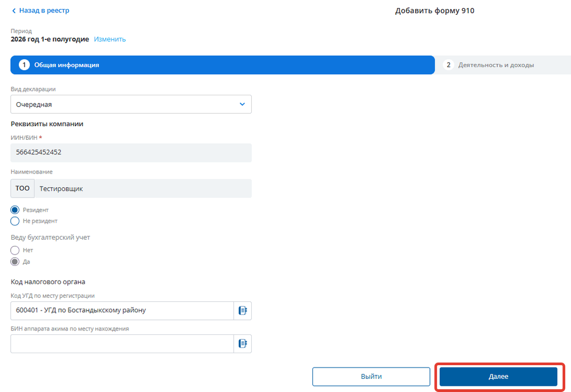Open directory icon for БИН аппарата акима

coord(243,343)
